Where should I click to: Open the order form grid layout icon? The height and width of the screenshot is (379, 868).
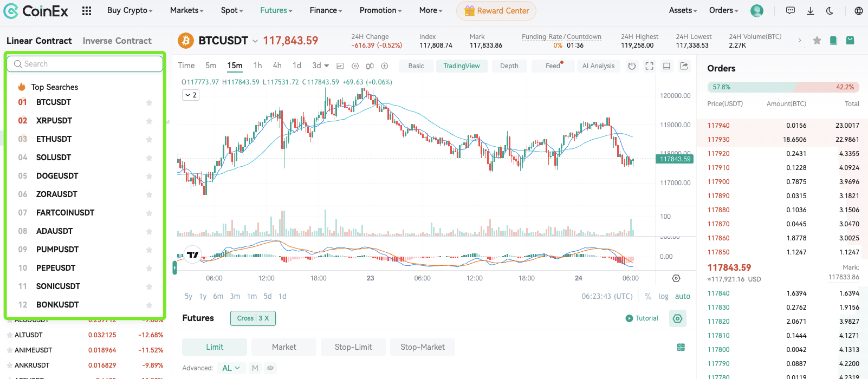[681, 347]
